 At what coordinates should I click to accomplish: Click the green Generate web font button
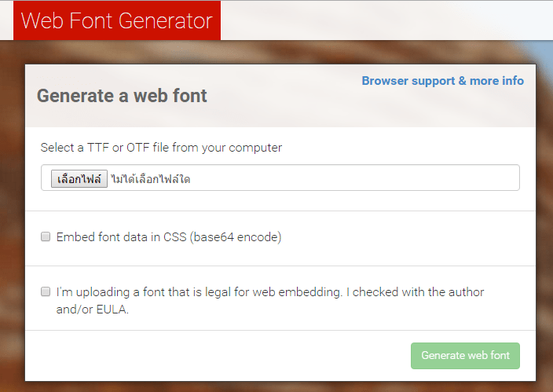[x=465, y=356]
